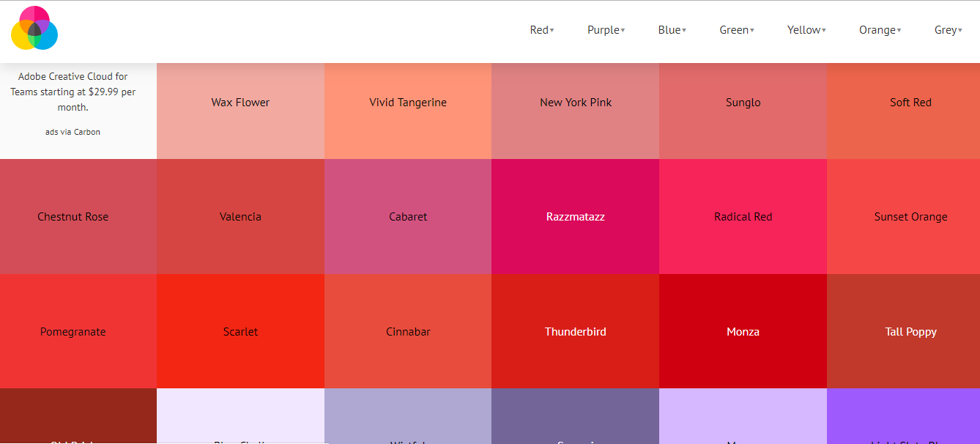Viewport: 980px width, 444px height.
Task: Open the Red dropdown menu
Action: coord(541,30)
